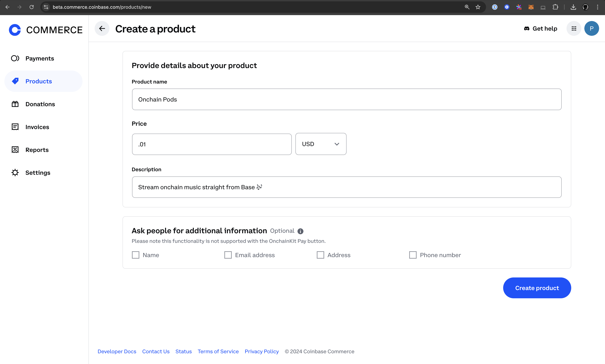Check the Email address option
Screen dimensions: 605x364
click(228, 255)
